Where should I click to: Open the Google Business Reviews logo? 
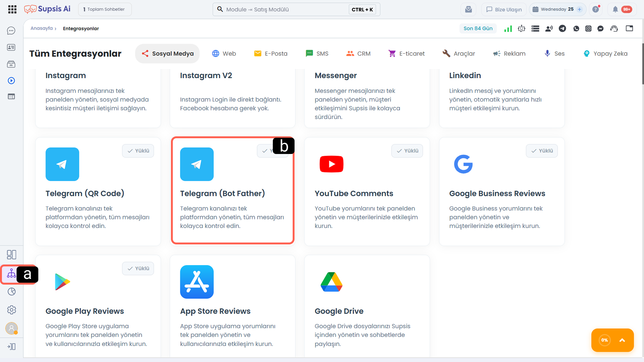[463, 164]
